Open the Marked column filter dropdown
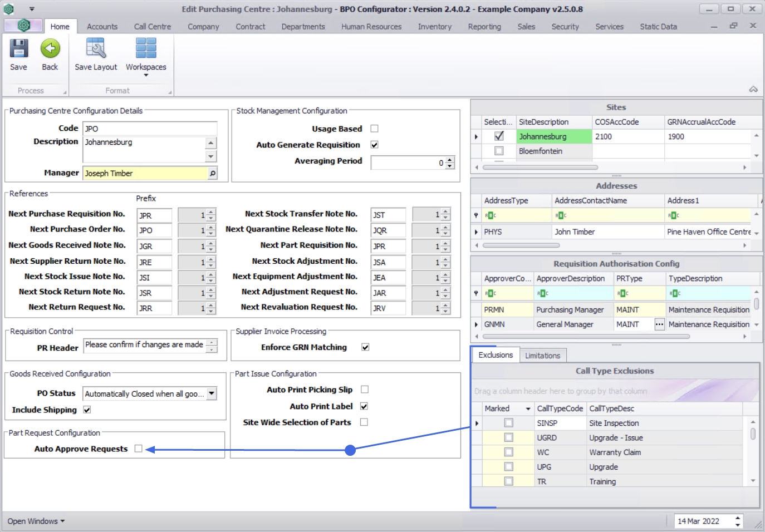Viewport: 765px width, 532px height. click(528, 409)
